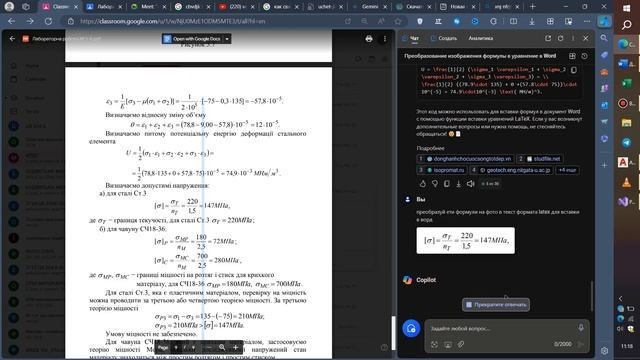This screenshot has height=360, width=640.
Task: Stop Copilot responding button
Action: [496, 304]
